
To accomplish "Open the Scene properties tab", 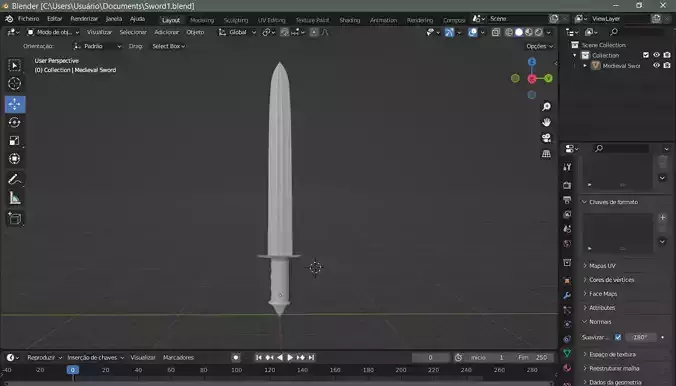I will [x=567, y=229].
